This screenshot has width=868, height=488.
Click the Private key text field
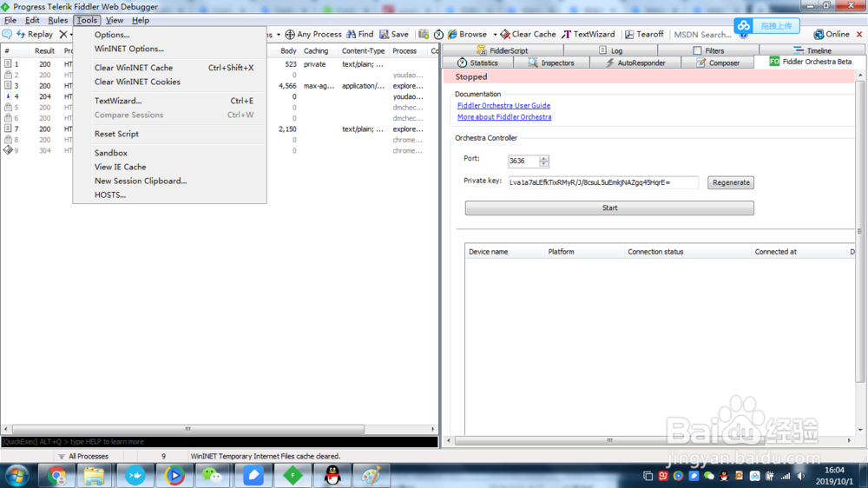pyautogui.click(x=603, y=182)
